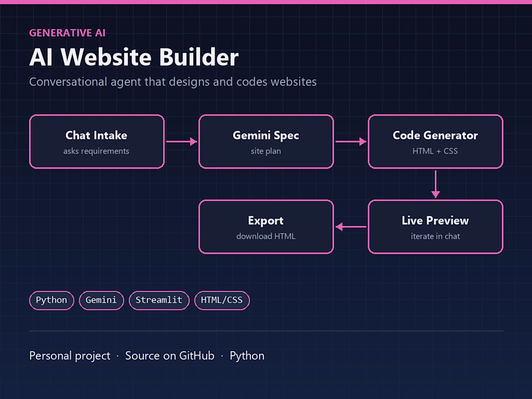Open 'Source on GitHub' in the footer

tap(170, 355)
